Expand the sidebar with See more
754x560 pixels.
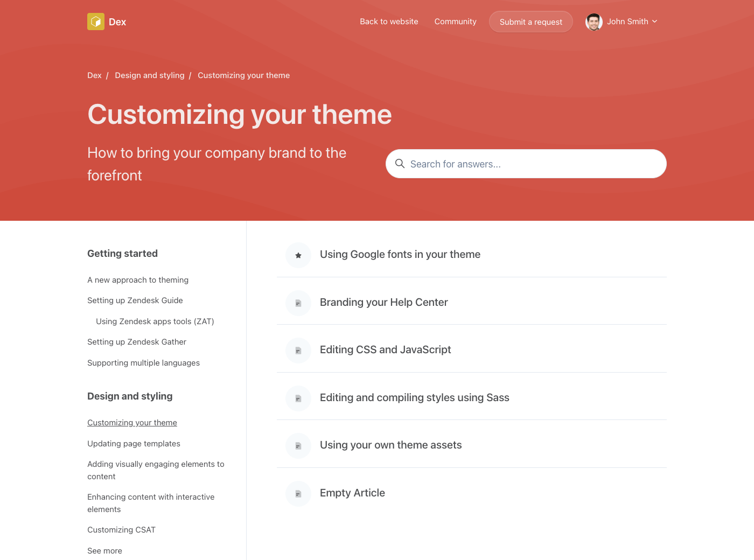(104, 550)
